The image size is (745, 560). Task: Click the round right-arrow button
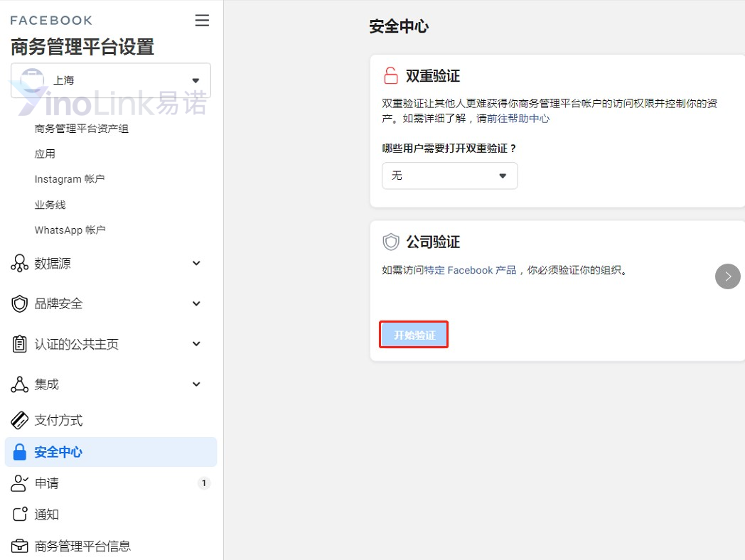pyautogui.click(x=727, y=276)
